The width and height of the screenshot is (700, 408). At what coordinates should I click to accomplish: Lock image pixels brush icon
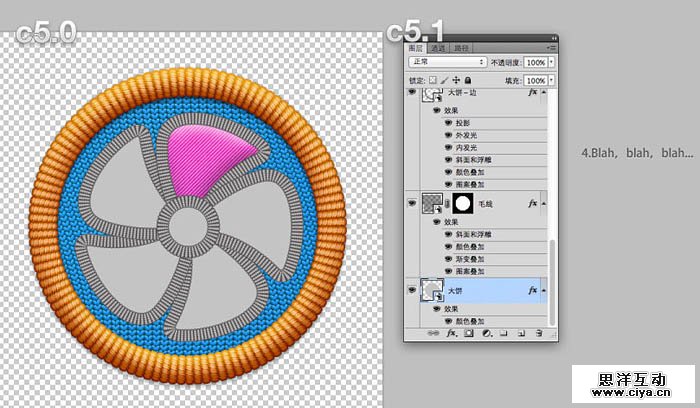click(x=444, y=80)
